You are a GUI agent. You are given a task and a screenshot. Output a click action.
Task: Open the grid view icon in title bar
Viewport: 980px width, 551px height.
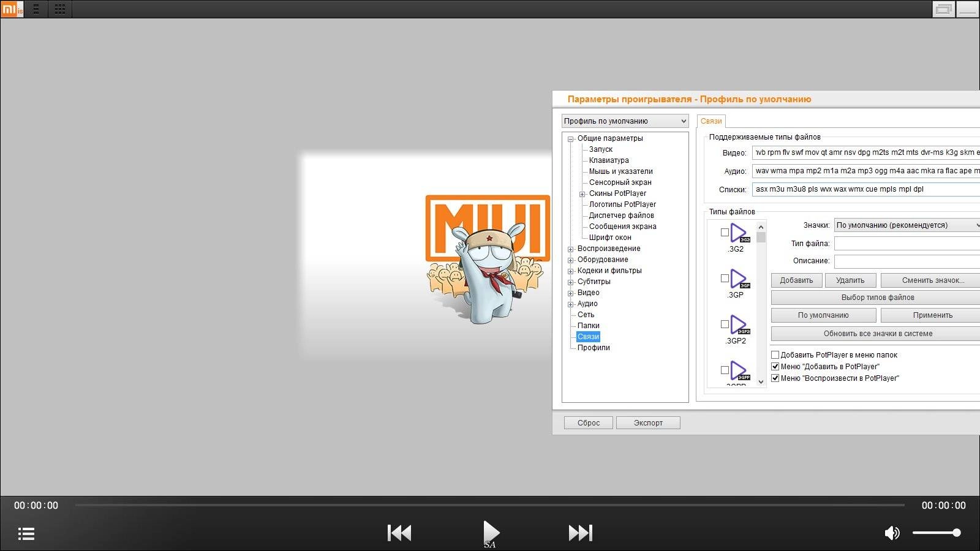coord(60,9)
